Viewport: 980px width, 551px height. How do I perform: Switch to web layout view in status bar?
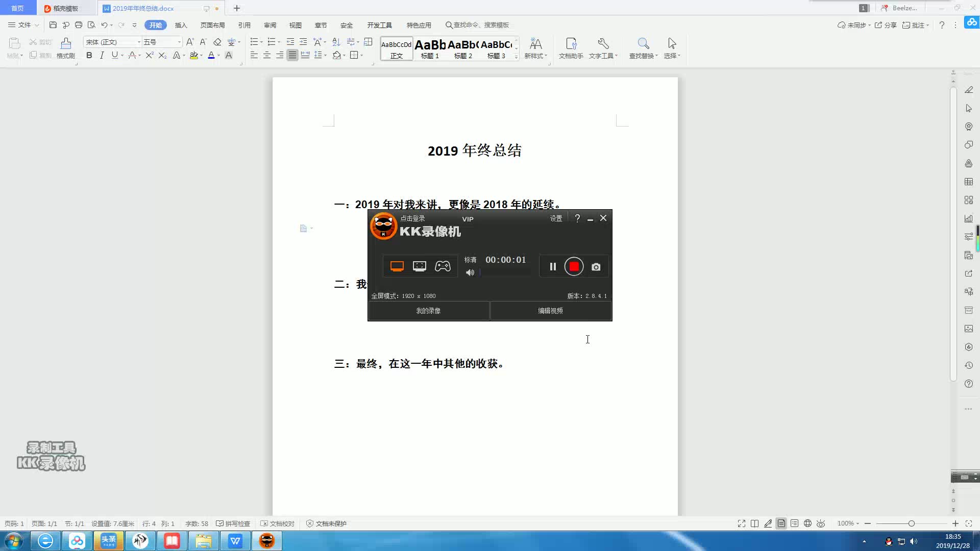coord(807,523)
